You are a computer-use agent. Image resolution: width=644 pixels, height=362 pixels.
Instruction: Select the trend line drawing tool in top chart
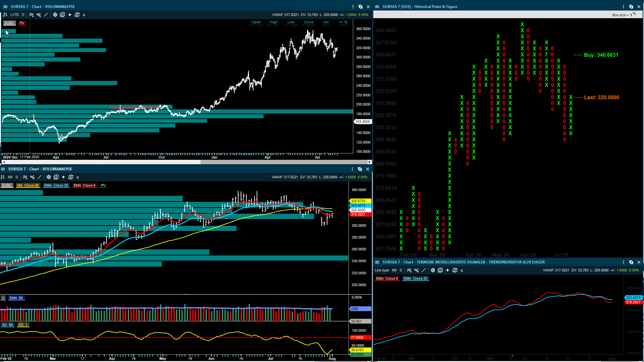[46, 15]
